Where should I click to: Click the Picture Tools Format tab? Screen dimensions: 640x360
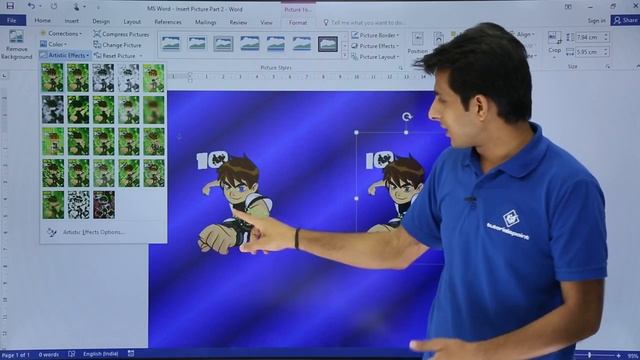(298, 23)
